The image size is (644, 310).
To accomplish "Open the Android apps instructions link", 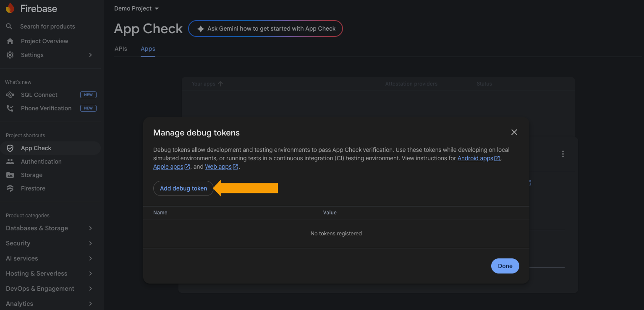I will pyautogui.click(x=475, y=158).
